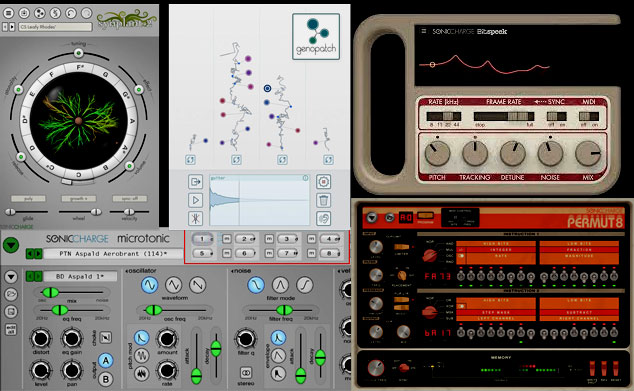Select clap-style noise envelope icon
This screenshot has height=391, width=634.
point(278,374)
